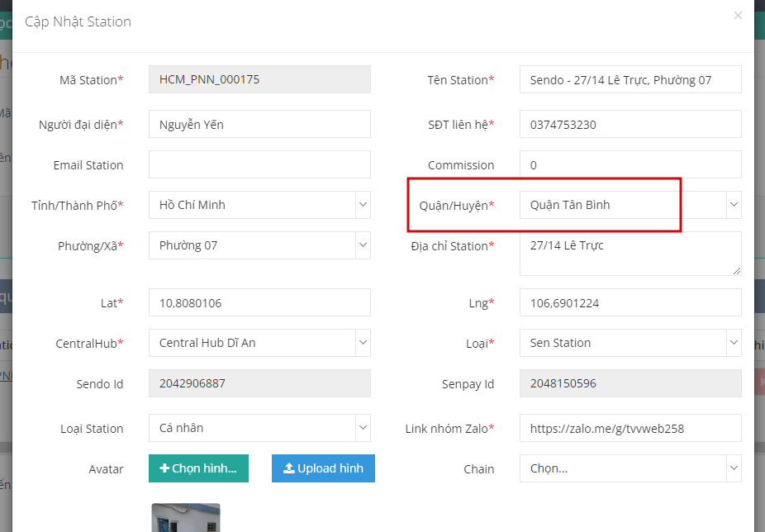The height and width of the screenshot is (532, 765).
Task: Expand the Tỉnh/Thành Phố dropdown arrow
Action: [x=363, y=205]
